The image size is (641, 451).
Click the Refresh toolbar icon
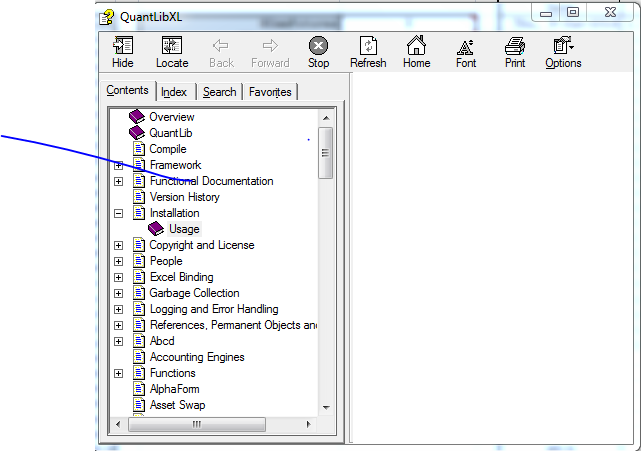pos(368,47)
